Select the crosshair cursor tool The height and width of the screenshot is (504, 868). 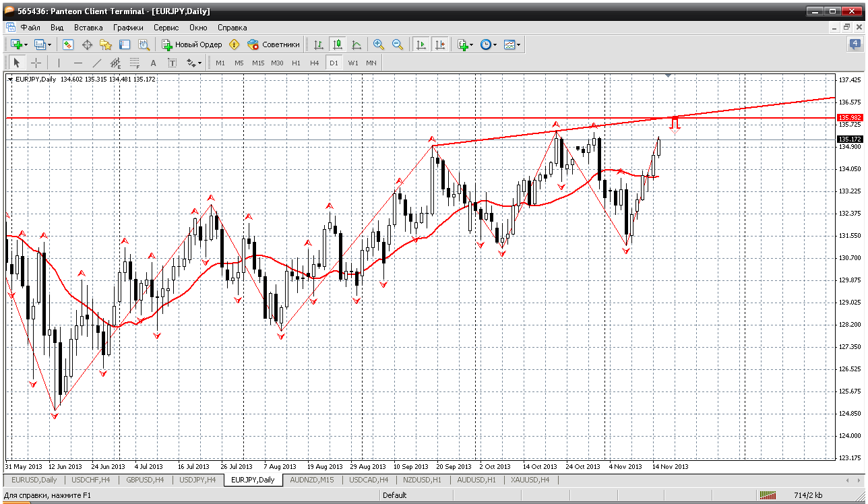(x=36, y=63)
